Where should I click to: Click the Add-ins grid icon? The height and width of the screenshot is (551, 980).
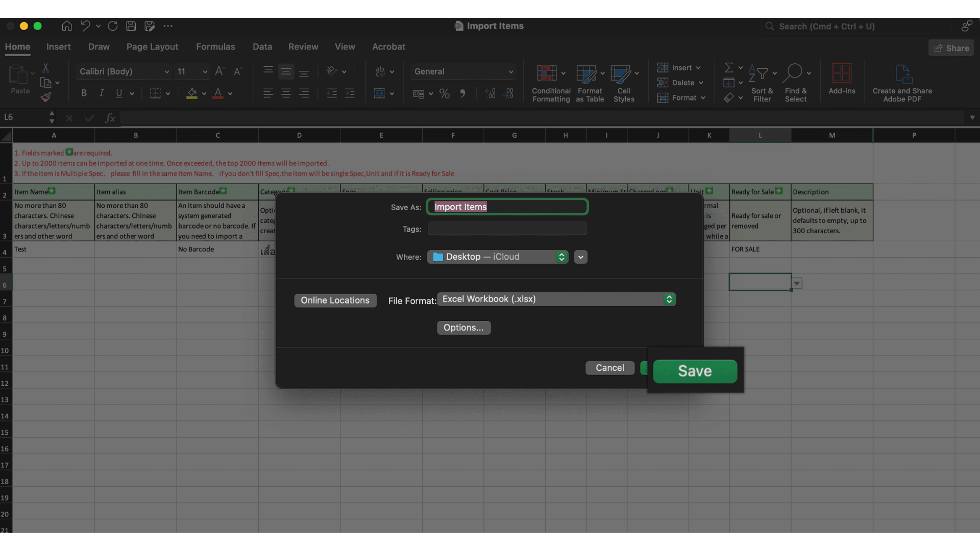tap(841, 73)
